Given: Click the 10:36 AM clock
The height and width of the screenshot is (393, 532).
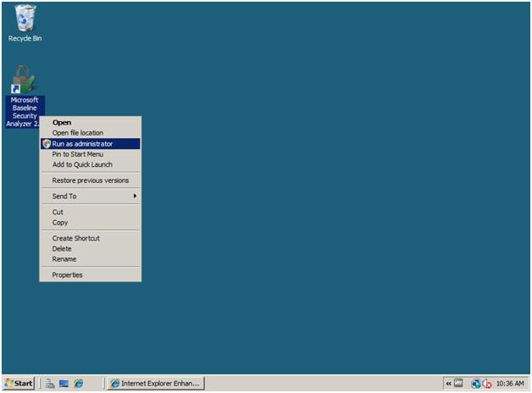Looking at the screenshot, I should [510, 384].
